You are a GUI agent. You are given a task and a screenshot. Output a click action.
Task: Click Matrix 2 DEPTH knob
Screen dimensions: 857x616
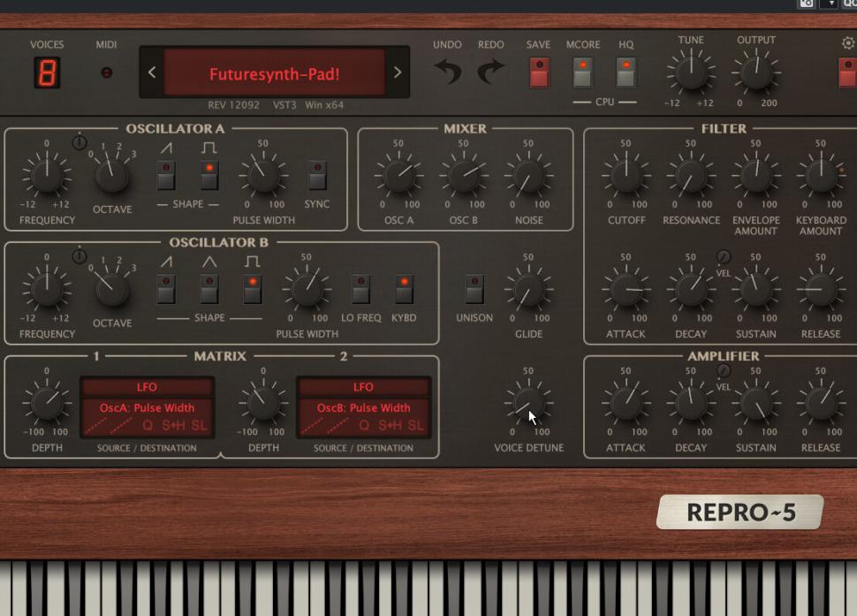(263, 403)
